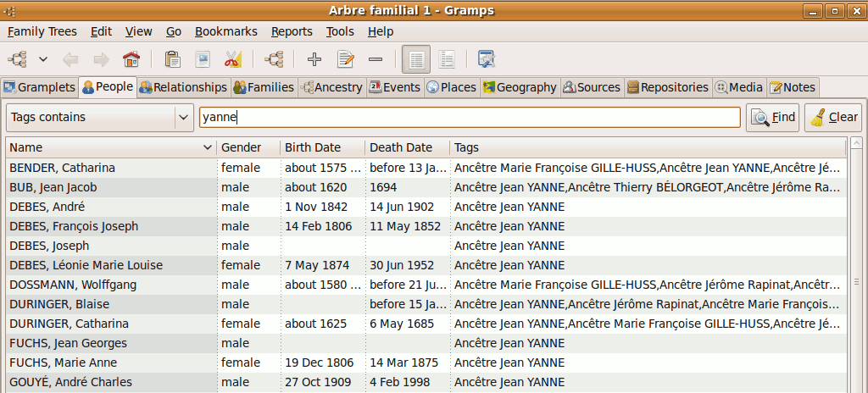868x393 pixels.
Task: Switch to the Sources tab
Action: tap(592, 87)
